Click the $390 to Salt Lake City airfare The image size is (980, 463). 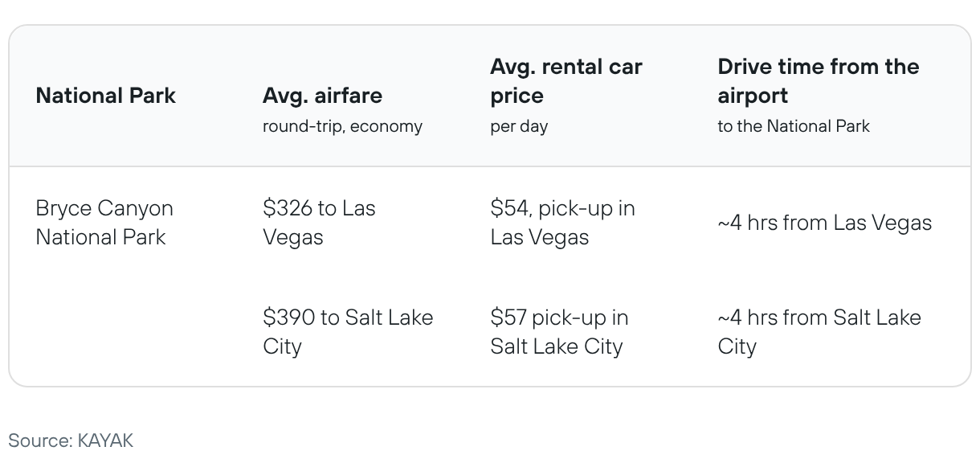348,332
